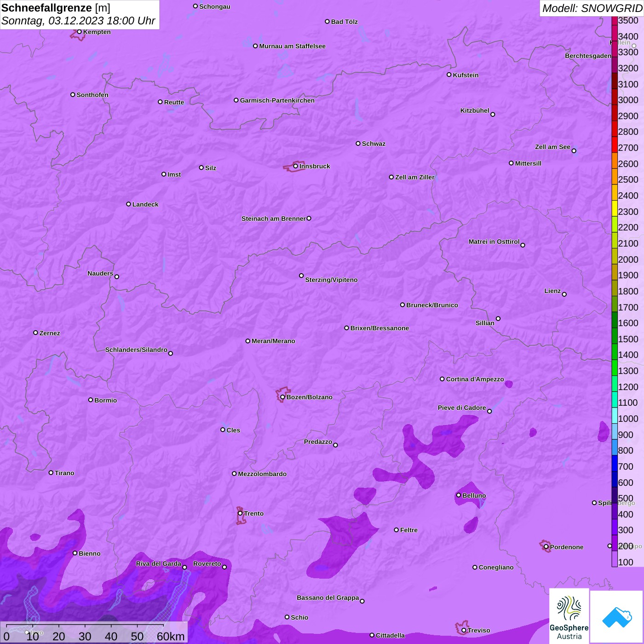Click the red 2700 m legend swatch
This screenshot has height=644, width=644.
[615, 144]
